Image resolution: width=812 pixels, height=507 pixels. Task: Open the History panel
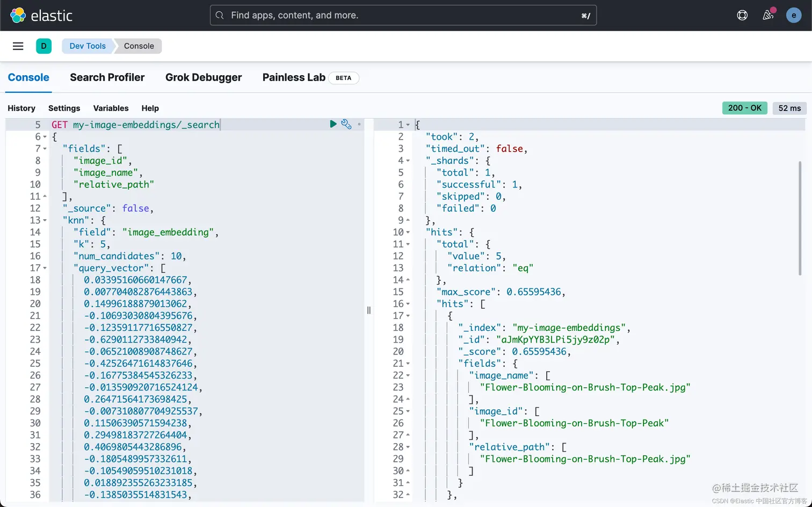coord(21,108)
